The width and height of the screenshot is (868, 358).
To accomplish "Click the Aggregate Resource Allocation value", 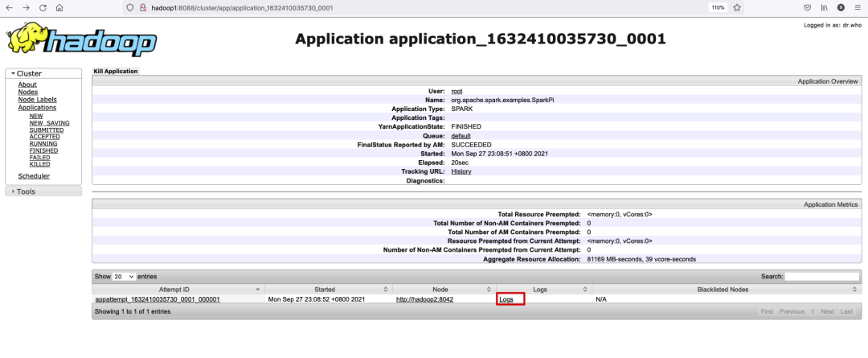I will (641, 259).
